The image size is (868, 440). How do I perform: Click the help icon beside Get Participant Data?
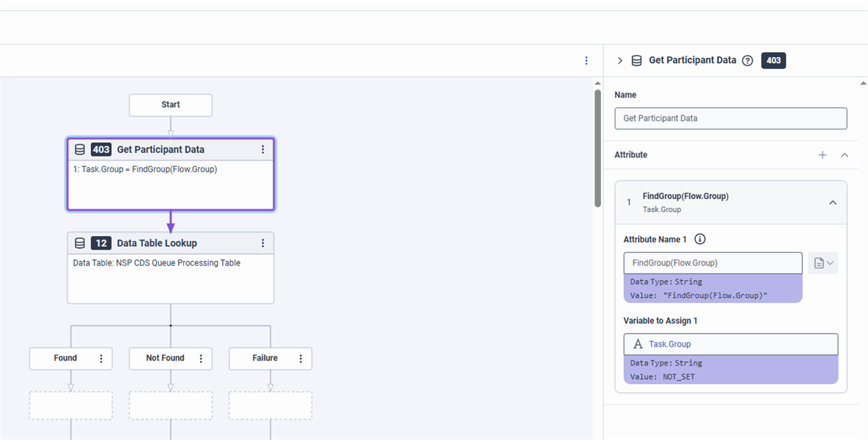tap(748, 61)
